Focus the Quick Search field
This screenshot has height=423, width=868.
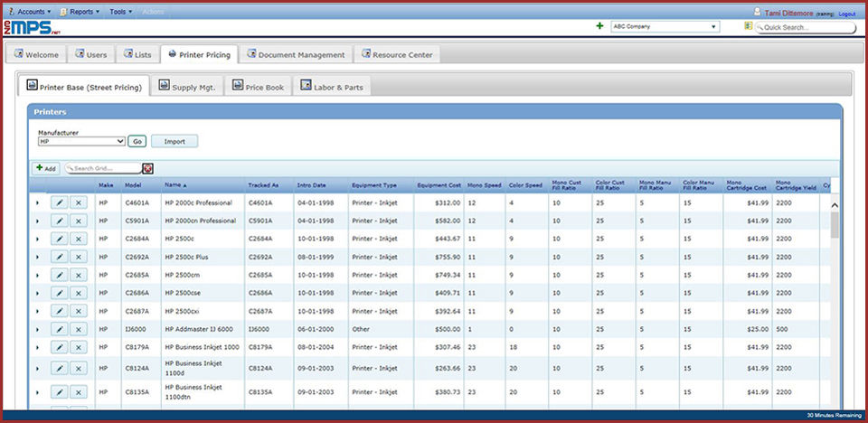[806, 27]
